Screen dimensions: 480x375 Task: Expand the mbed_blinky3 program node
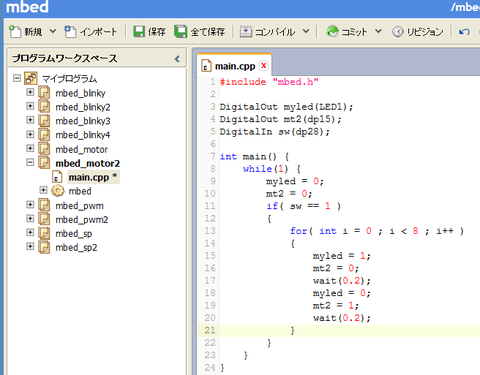pyautogui.click(x=30, y=120)
